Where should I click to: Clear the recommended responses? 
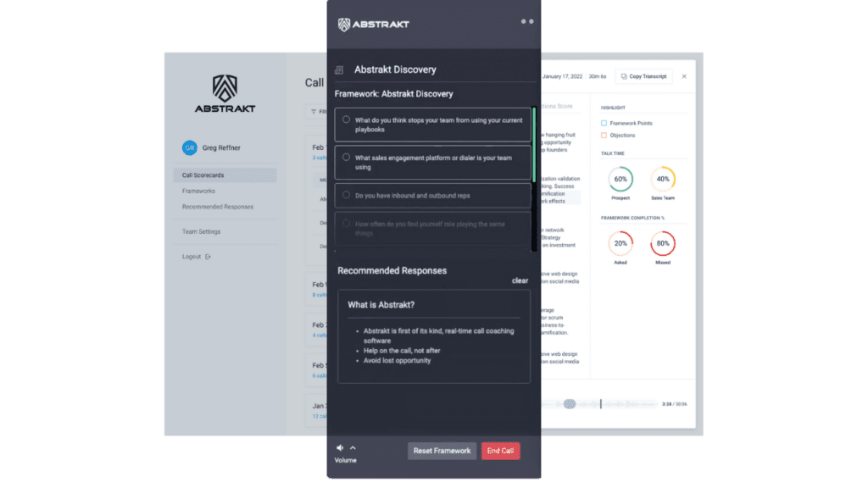point(520,280)
